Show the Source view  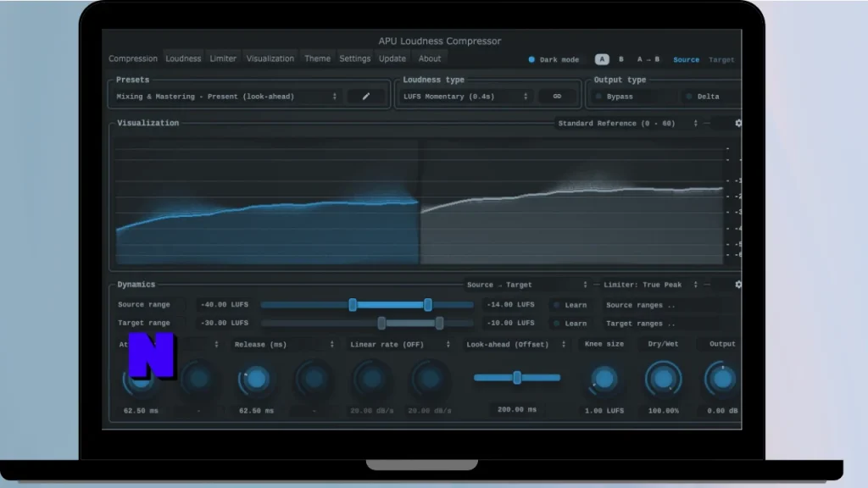point(686,60)
